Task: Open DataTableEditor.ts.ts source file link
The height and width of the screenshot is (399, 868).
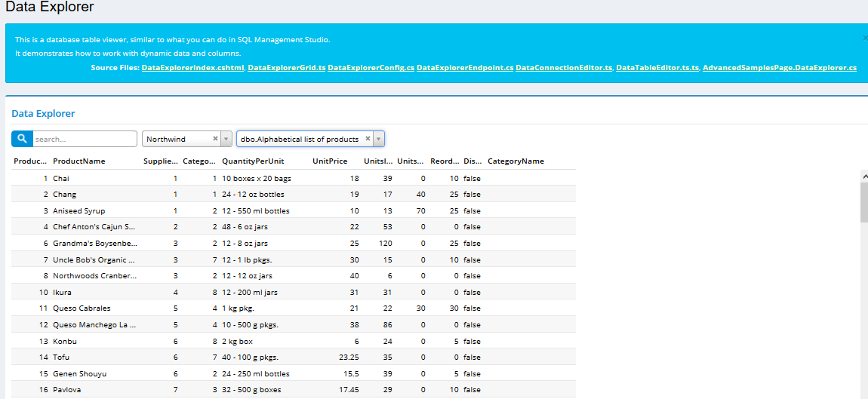Action: point(657,68)
